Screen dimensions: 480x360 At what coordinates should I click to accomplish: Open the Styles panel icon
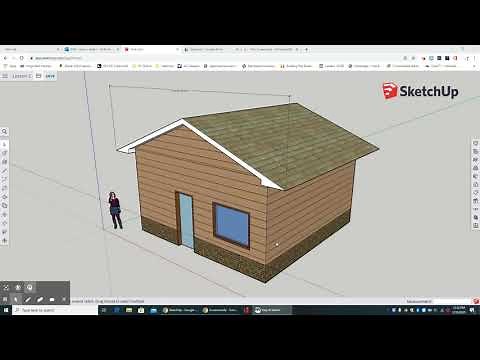476,176
